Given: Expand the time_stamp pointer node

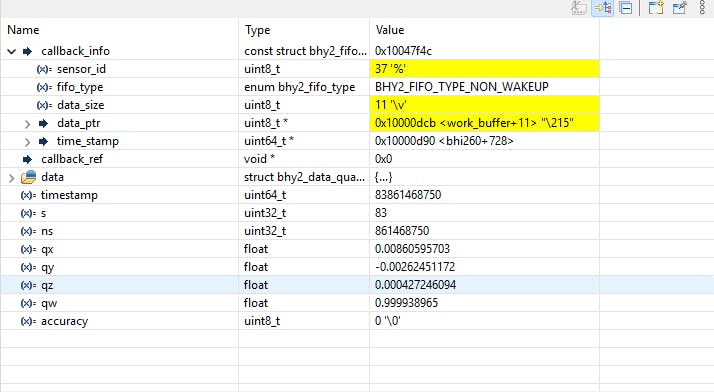Looking at the screenshot, I should point(27,142).
